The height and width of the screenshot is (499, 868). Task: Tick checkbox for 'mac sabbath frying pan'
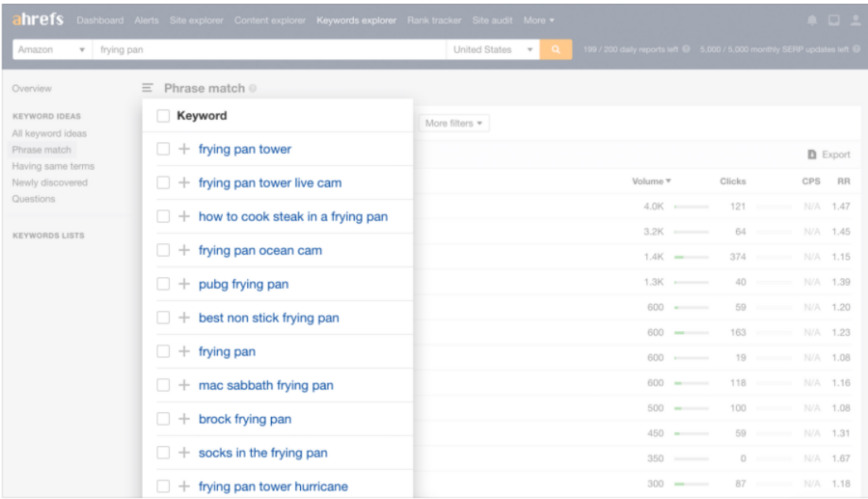coord(163,385)
